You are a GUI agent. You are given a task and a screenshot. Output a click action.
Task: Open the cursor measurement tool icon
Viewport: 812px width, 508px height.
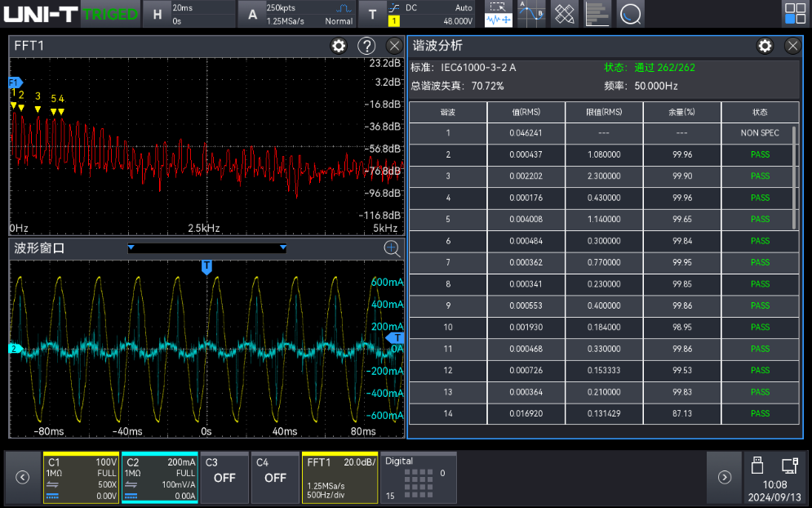[x=531, y=13]
